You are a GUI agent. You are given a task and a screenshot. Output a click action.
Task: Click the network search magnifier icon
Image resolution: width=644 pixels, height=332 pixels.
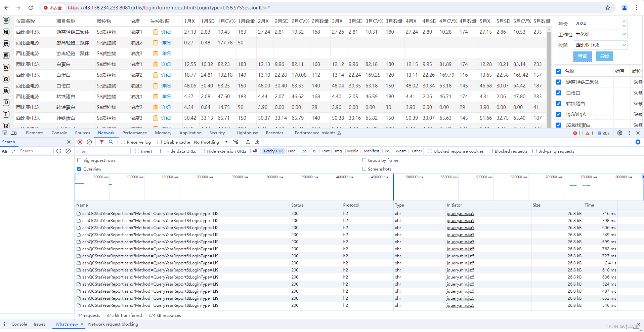pyautogui.click(x=111, y=142)
